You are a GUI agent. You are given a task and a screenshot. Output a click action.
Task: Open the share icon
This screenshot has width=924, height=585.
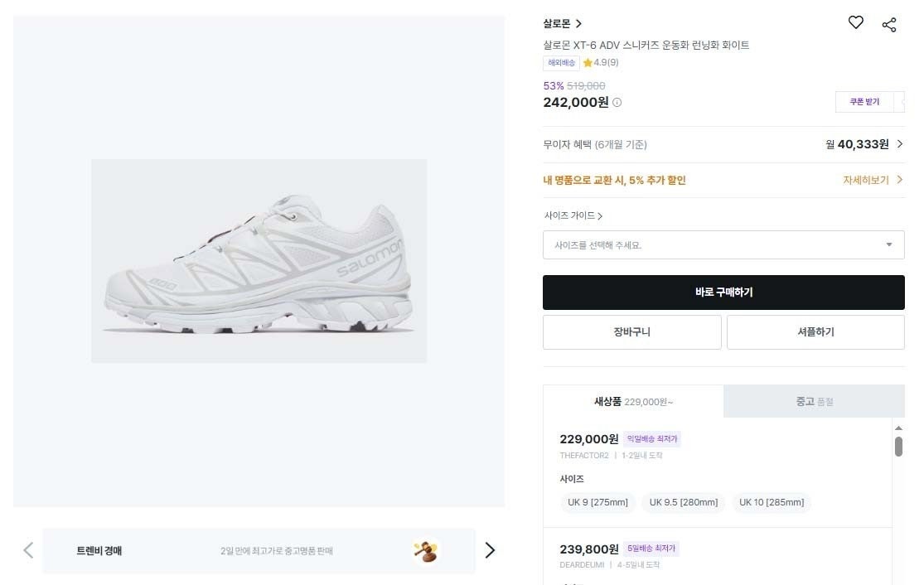889,23
